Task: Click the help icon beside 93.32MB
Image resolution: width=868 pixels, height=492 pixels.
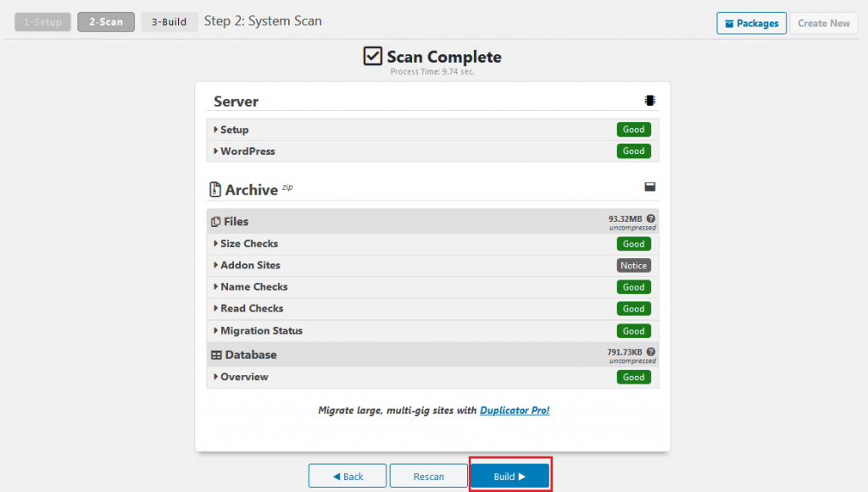Action: [x=651, y=218]
